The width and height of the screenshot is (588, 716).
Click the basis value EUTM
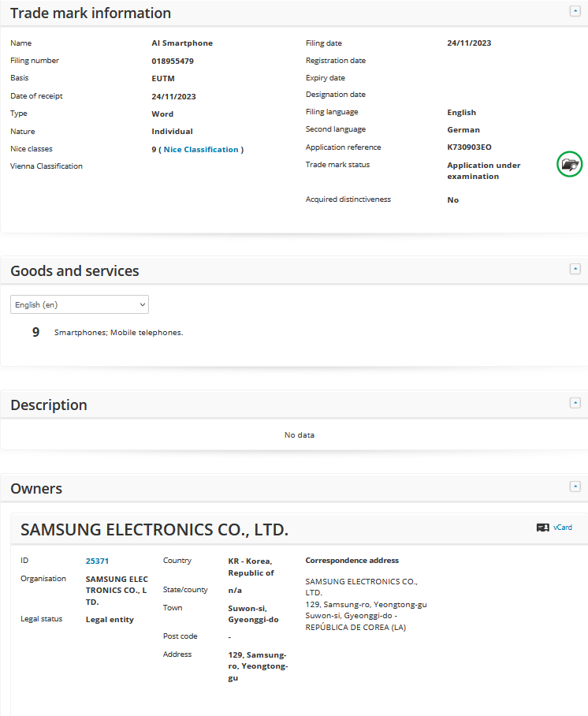(x=163, y=79)
